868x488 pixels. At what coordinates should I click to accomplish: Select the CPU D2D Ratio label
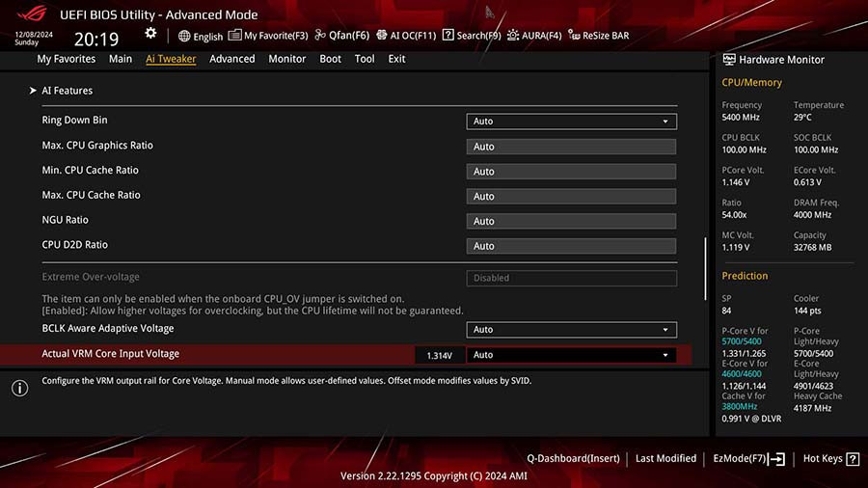coord(74,245)
